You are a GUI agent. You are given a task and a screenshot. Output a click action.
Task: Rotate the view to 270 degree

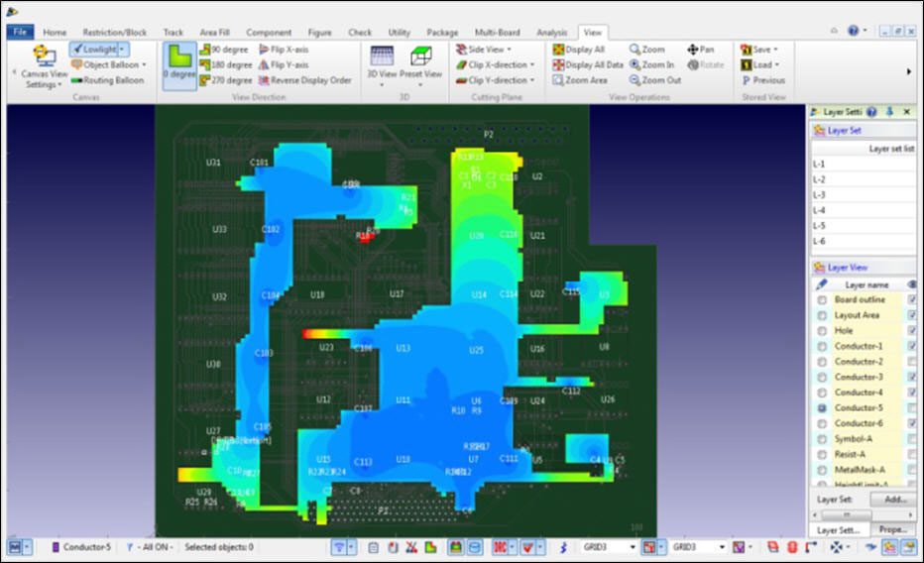pos(226,80)
